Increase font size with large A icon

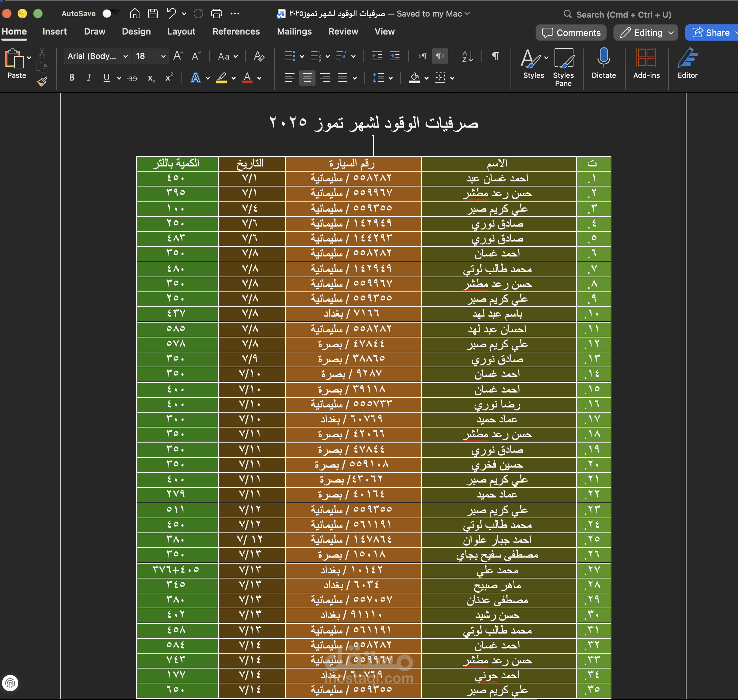[x=178, y=56]
